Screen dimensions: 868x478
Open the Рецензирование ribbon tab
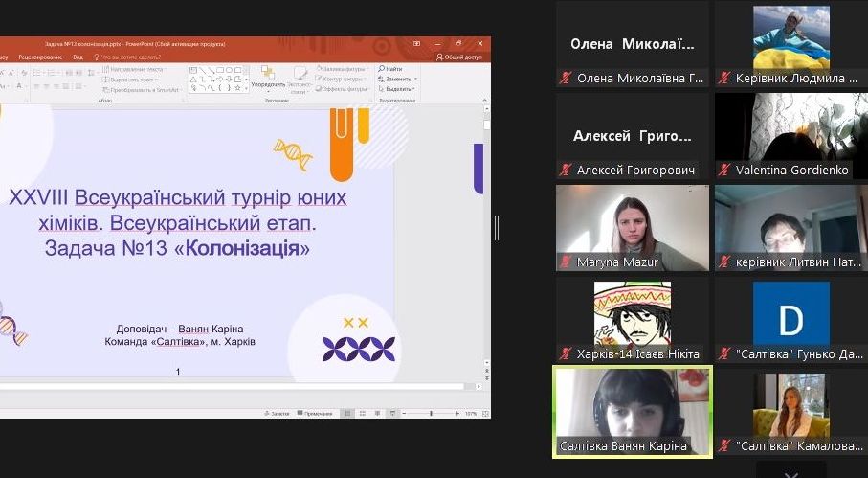40,57
